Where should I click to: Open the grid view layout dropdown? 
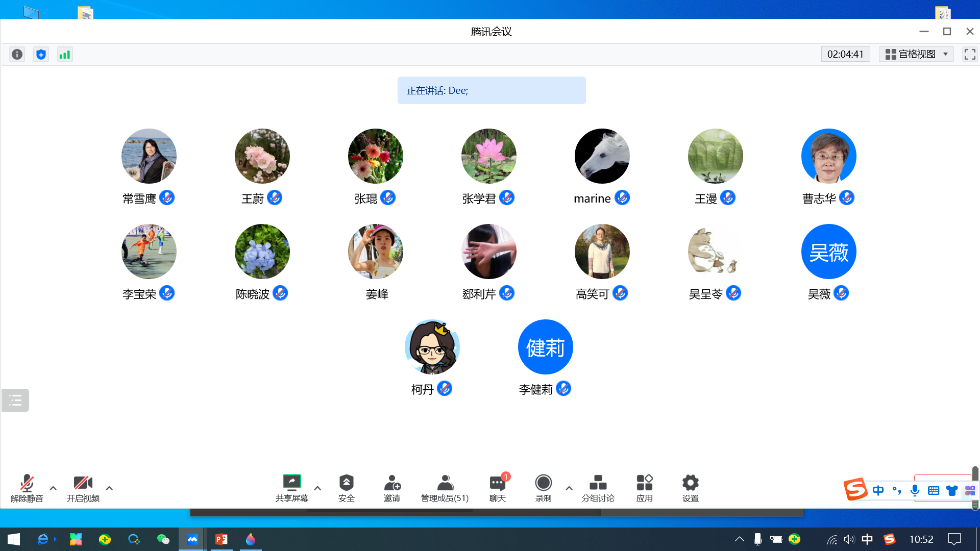click(x=916, y=54)
